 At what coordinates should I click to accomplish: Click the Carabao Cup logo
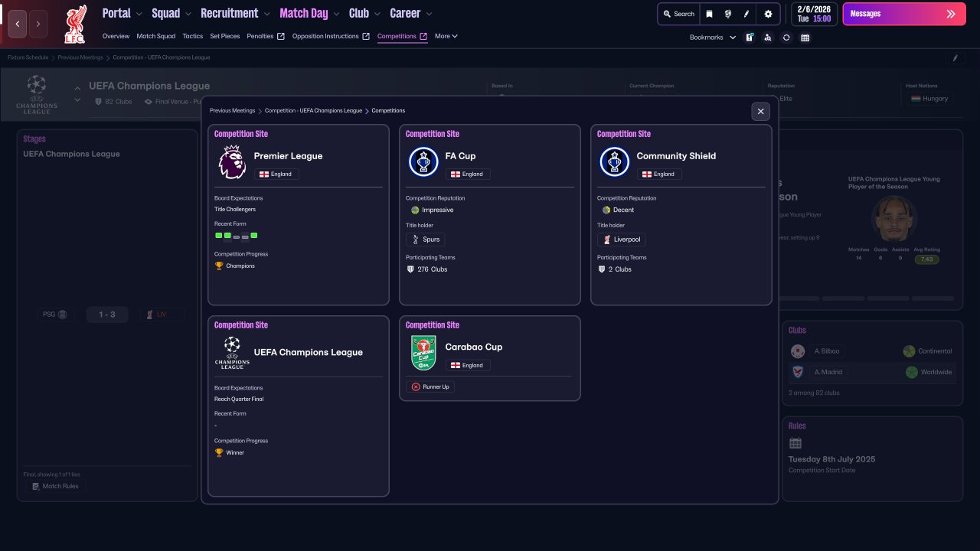pos(423,353)
